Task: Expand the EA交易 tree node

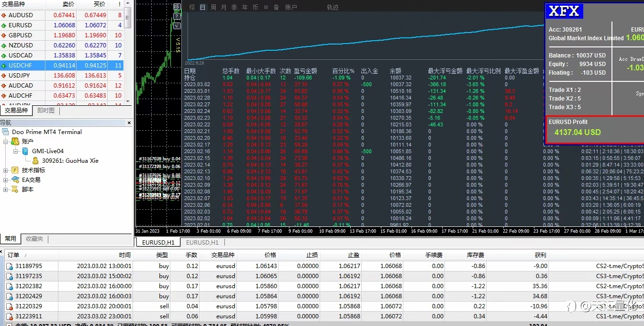Action: pos(6,180)
